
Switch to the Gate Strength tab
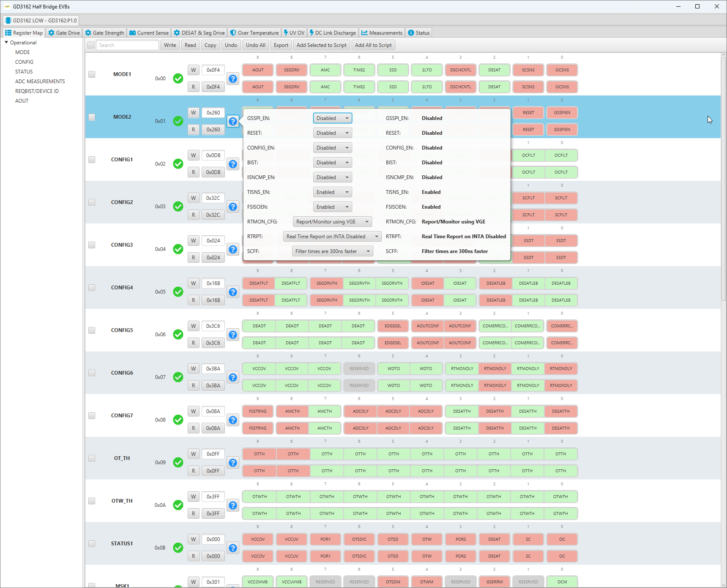point(104,33)
